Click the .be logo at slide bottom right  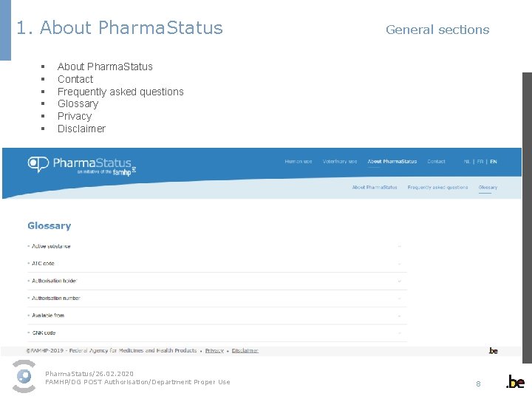tap(515, 382)
